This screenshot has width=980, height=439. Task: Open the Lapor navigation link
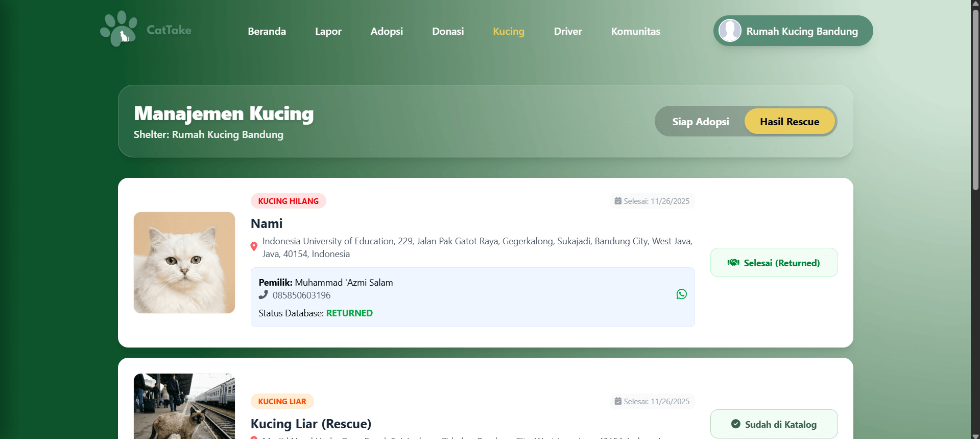pos(328,31)
